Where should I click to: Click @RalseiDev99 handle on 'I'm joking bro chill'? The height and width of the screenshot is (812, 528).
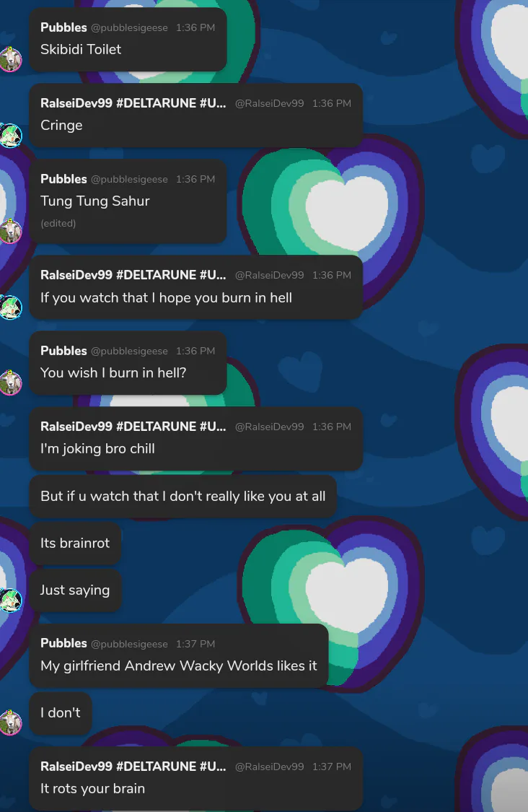(269, 427)
